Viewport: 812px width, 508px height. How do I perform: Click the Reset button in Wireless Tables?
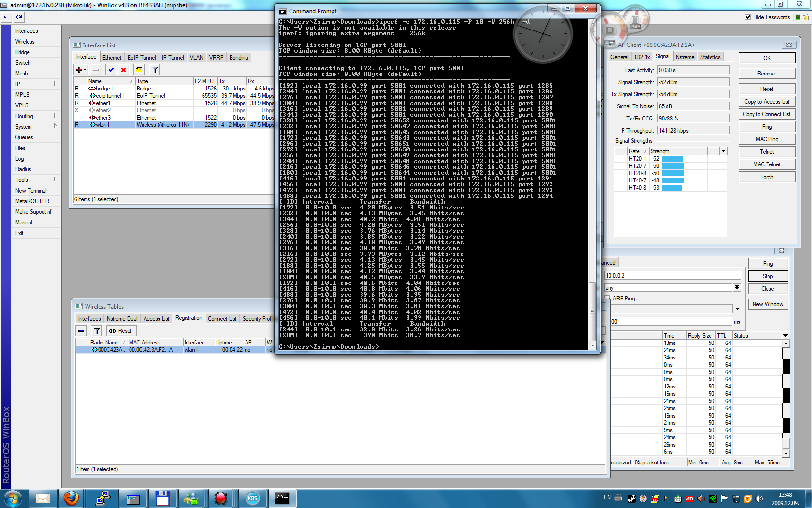tap(121, 331)
